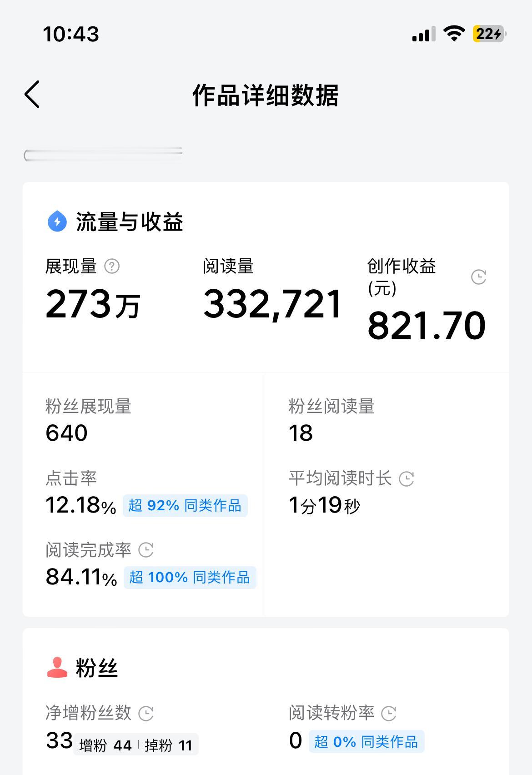The image size is (532, 775).
Task: Tap the 粉丝 section heading
Action: tap(96, 668)
